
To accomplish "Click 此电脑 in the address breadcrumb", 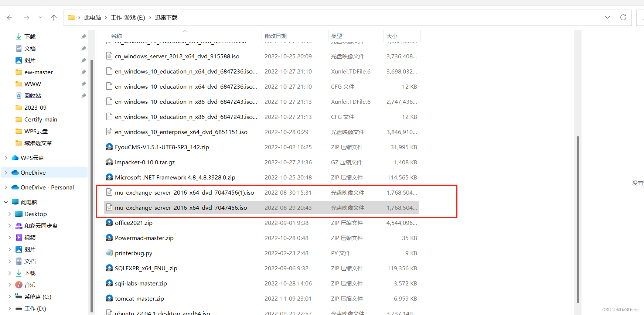I will pyautogui.click(x=92, y=17).
